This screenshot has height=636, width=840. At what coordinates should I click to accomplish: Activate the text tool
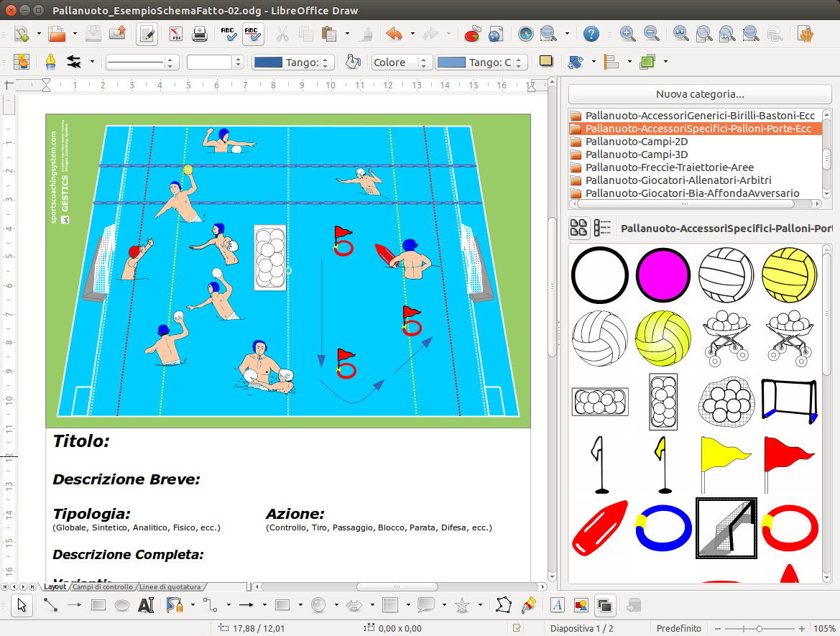click(x=146, y=605)
